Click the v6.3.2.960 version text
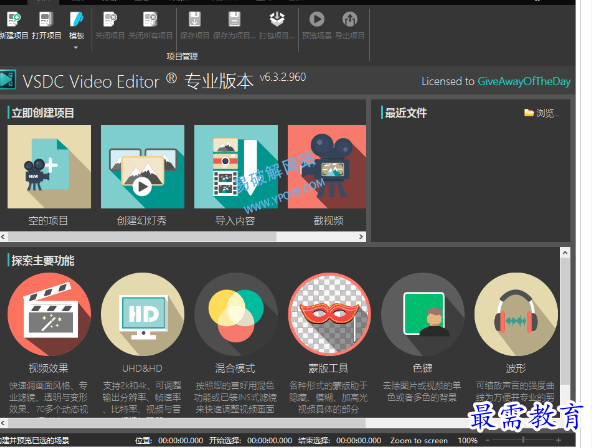Image resolution: width=592 pixels, height=448 pixels. coord(283,77)
